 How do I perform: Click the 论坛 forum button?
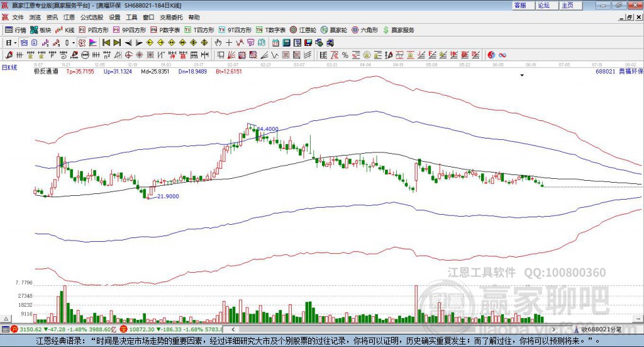click(x=547, y=5)
